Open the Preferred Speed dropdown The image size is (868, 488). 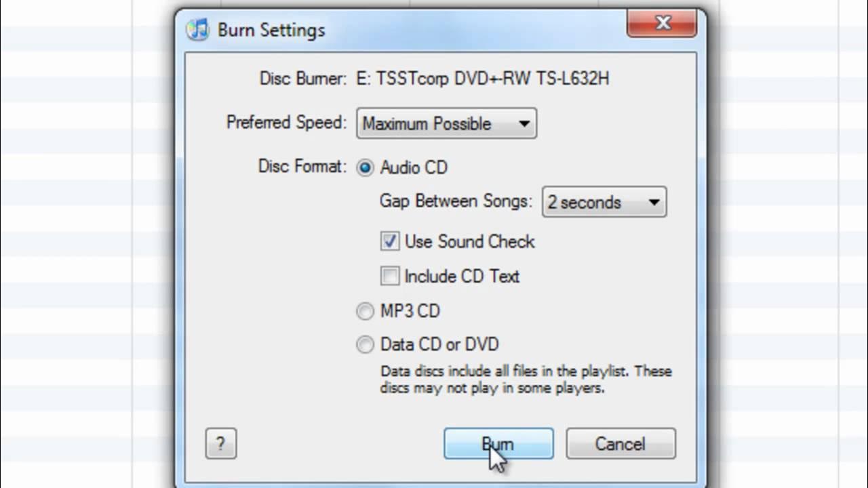pos(446,123)
